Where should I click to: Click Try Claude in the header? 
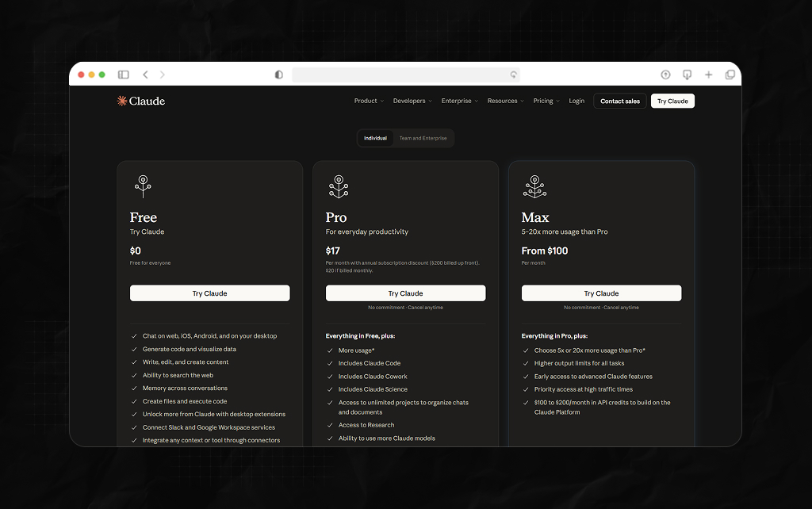pyautogui.click(x=672, y=101)
